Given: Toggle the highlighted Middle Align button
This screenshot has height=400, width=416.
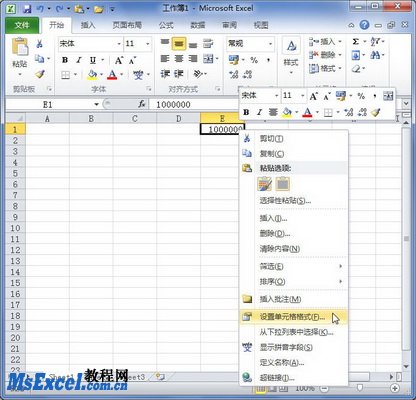Looking at the screenshot, I should 179,44.
